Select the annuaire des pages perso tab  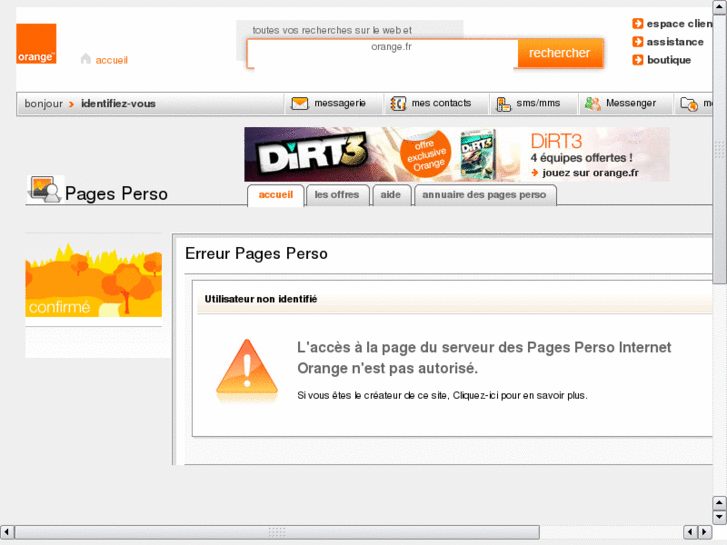pos(485,195)
